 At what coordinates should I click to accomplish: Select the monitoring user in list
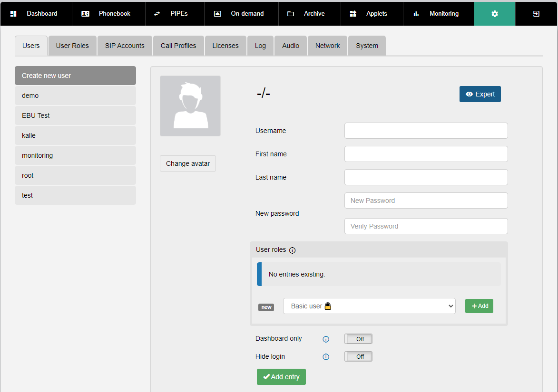point(75,155)
